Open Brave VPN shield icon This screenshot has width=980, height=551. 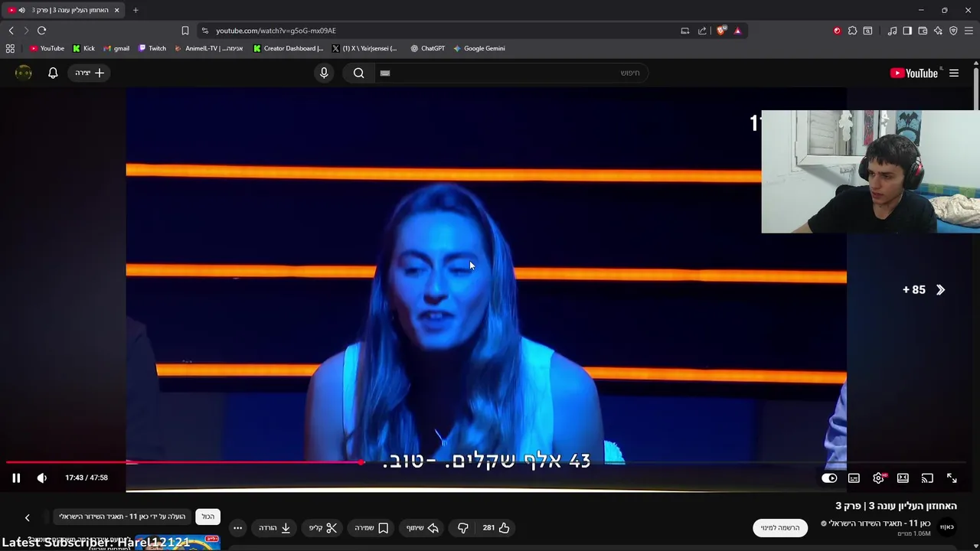pyautogui.click(x=953, y=31)
